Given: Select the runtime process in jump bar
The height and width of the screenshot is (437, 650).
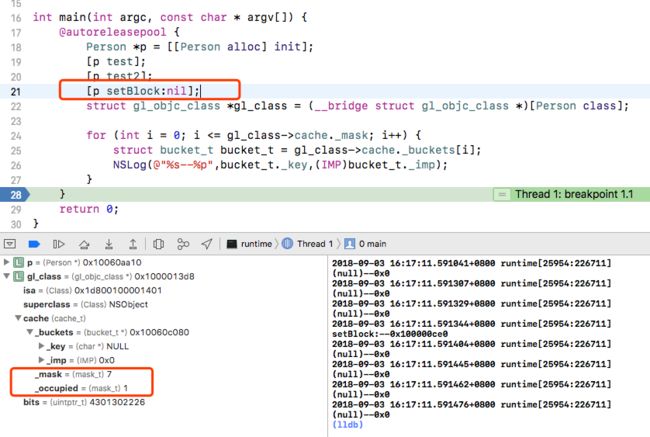Looking at the screenshot, I should (249, 244).
